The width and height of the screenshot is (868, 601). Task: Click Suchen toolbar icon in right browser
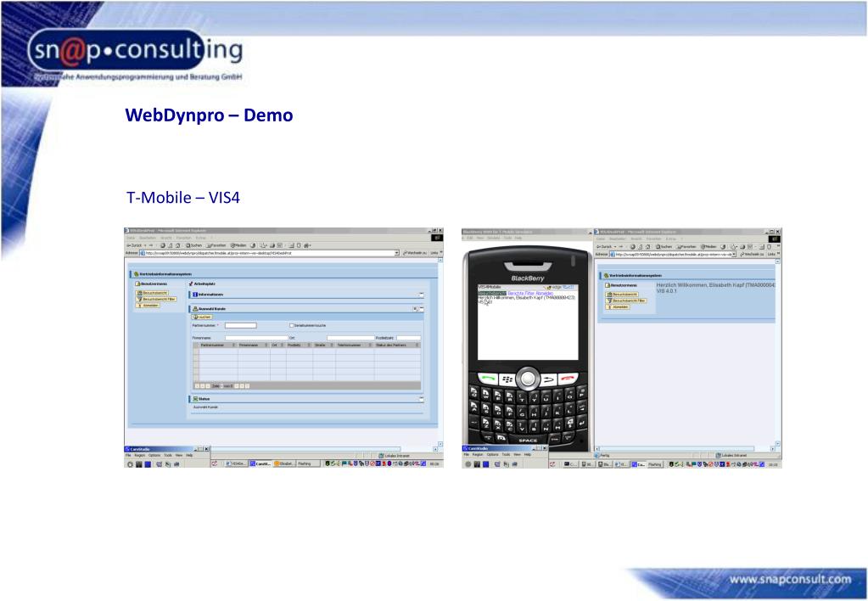[664, 246]
